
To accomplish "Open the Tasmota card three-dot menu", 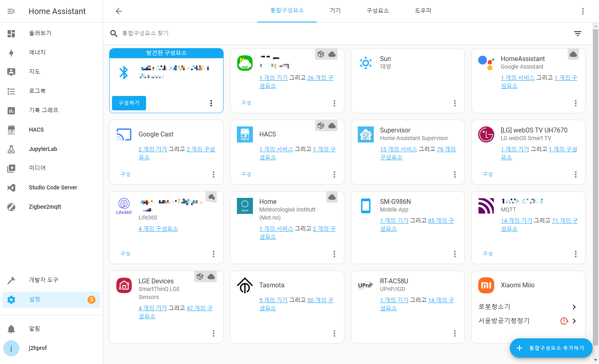I will pos(334,333).
